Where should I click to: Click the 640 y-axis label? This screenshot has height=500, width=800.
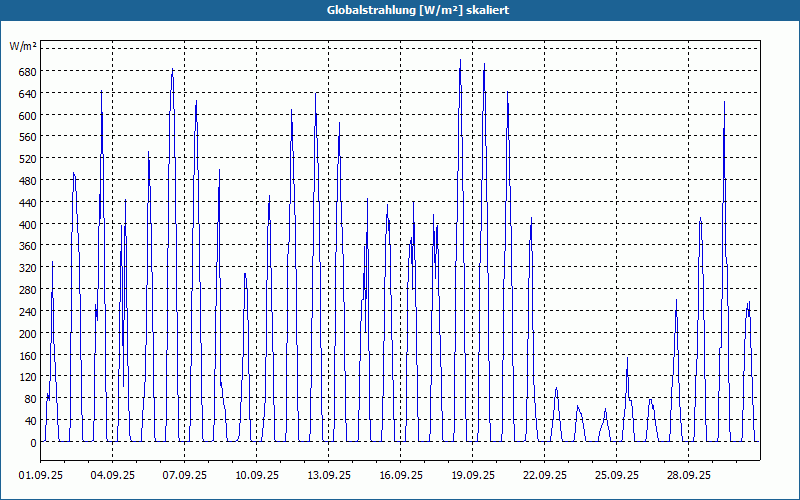(28, 94)
